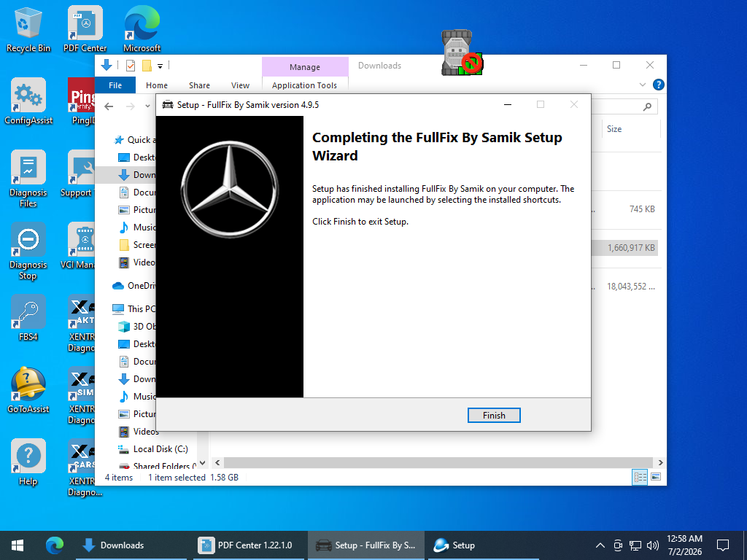The image size is (747, 560).
Task: Click the Back arrow in File Explorer
Action: click(x=109, y=106)
